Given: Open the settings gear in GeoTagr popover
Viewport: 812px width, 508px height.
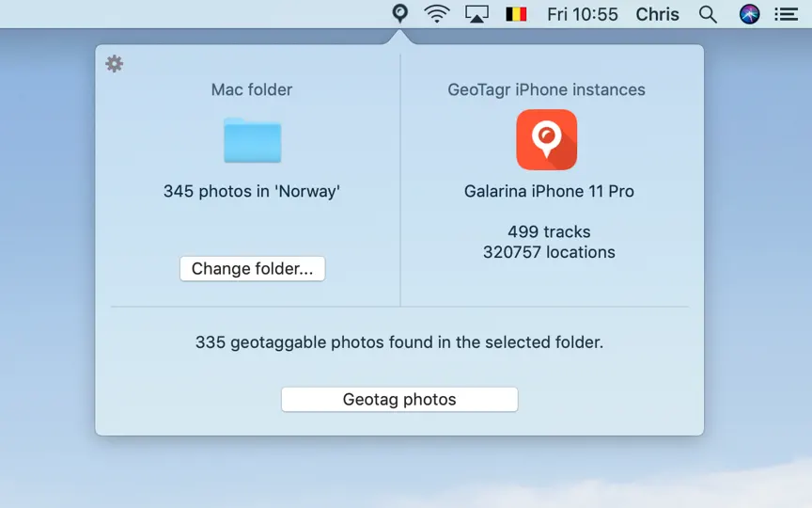Looking at the screenshot, I should tap(114, 64).
